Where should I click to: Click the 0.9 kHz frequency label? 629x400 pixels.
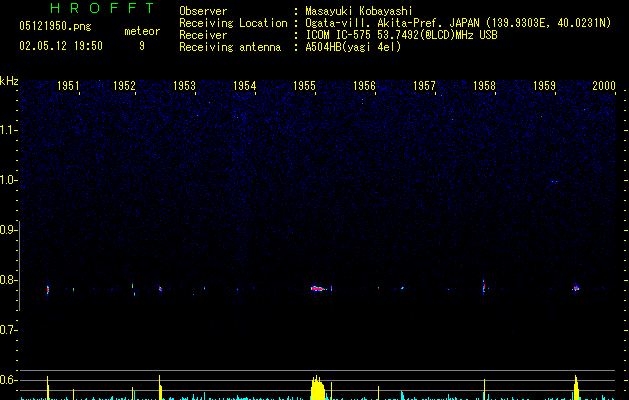click(x=8, y=230)
